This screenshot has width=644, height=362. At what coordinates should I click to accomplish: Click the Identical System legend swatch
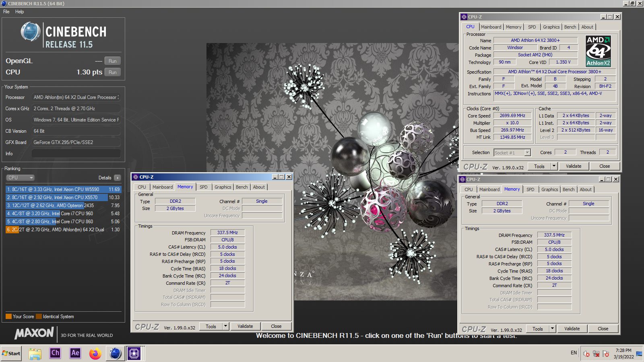pyautogui.click(x=39, y=316)
